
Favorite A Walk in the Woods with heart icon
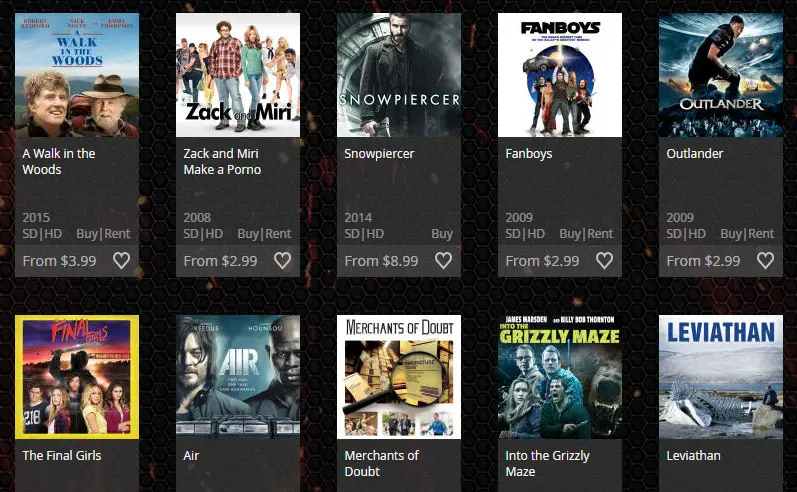(x=121, y=261)
